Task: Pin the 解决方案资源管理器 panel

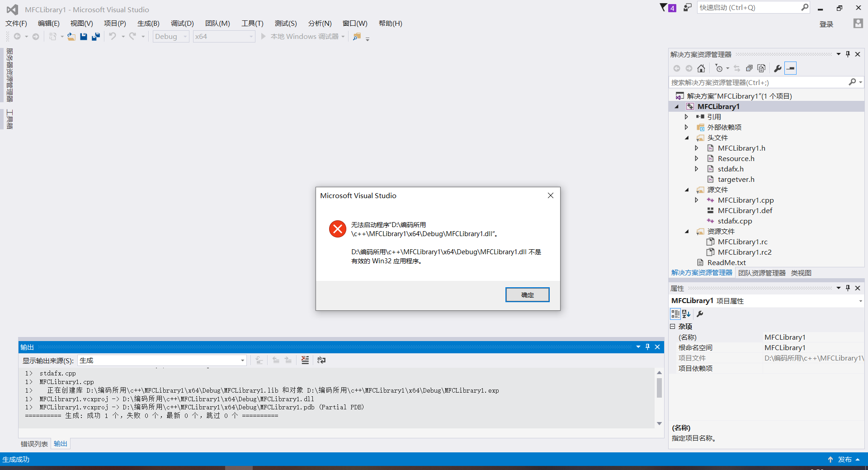Action: point(848,54)
